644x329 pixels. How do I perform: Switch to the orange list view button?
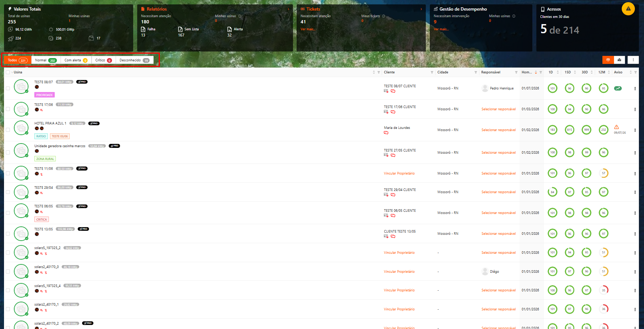click(x=608, y=60)
